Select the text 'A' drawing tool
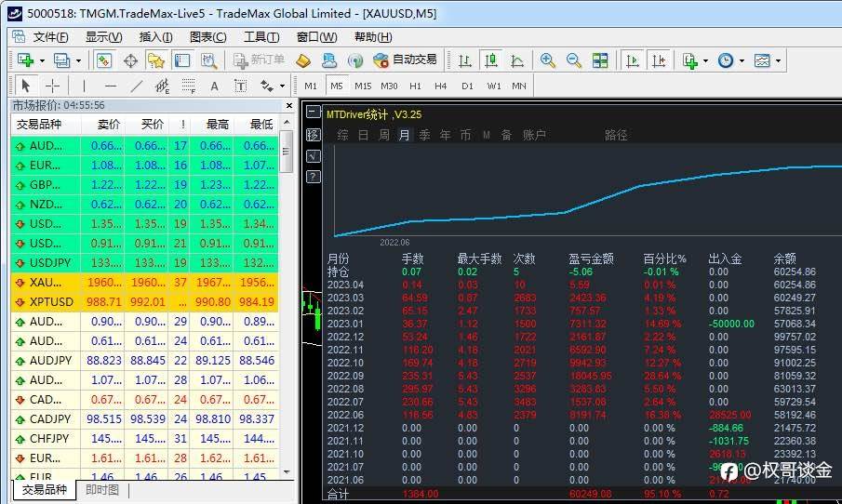 click(x=214, y=86)
